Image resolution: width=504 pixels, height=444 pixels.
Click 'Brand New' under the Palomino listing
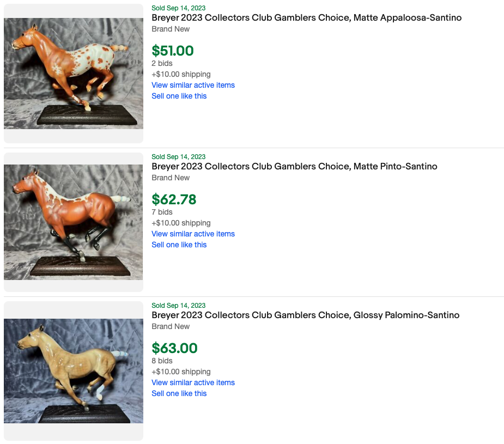[x=171, y=326]
